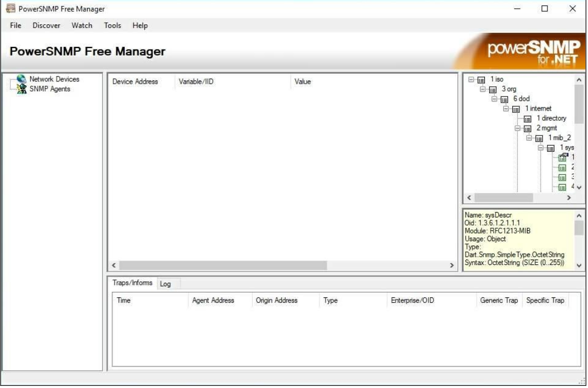
Task: Click the green leaf icon for sys item 2
Action: click(563, 168)
